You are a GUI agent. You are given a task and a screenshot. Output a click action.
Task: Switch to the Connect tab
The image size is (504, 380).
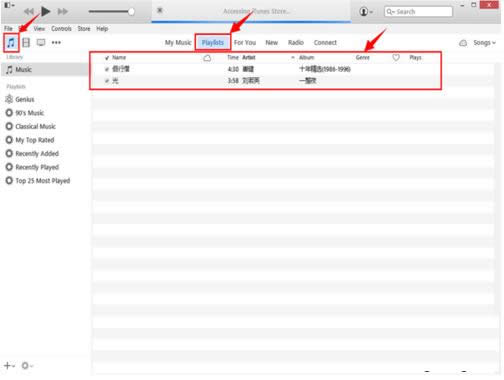click(325, 43)
